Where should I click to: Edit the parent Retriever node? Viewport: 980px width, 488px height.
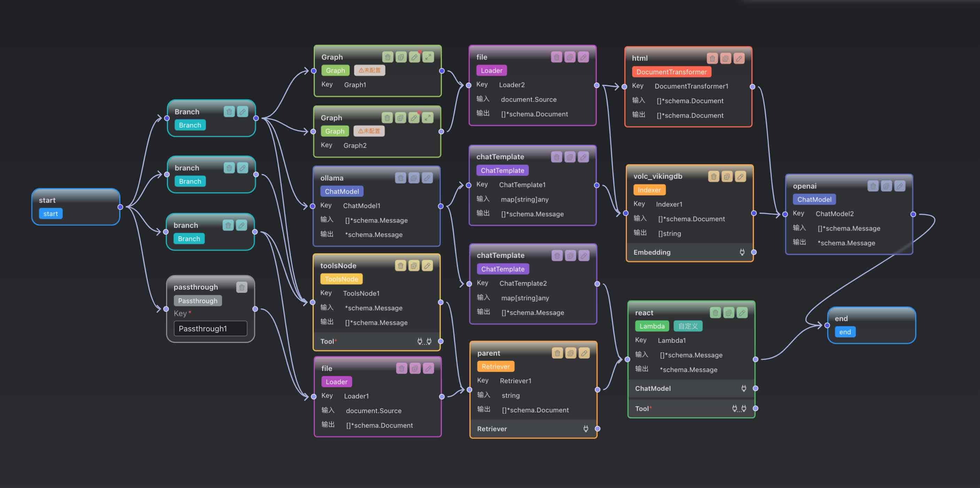(584, 353)
